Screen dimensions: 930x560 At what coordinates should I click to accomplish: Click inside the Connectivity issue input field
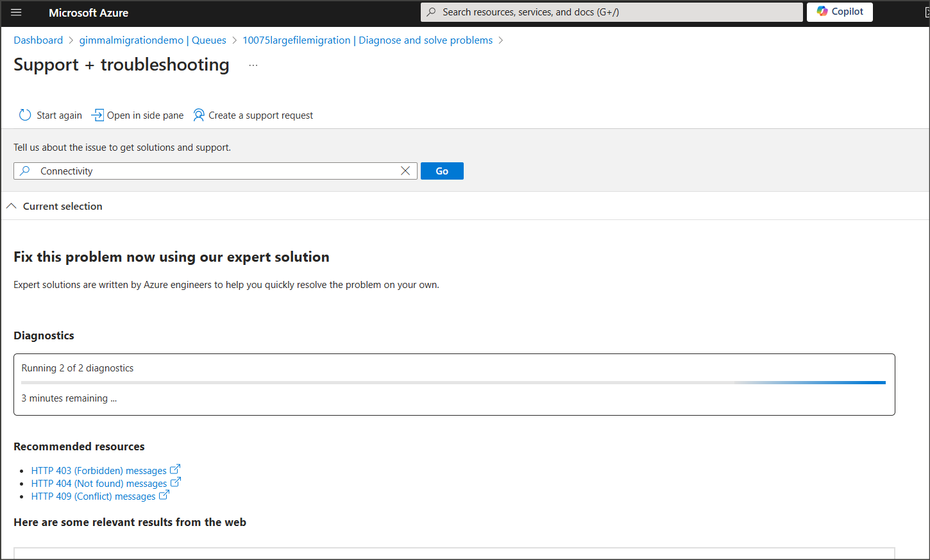click(192, 171)
